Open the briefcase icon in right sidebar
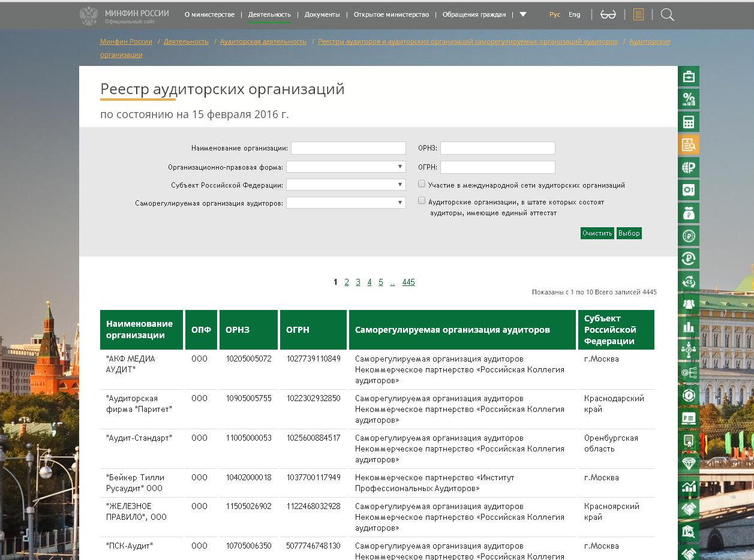 (x=689, y=76)
